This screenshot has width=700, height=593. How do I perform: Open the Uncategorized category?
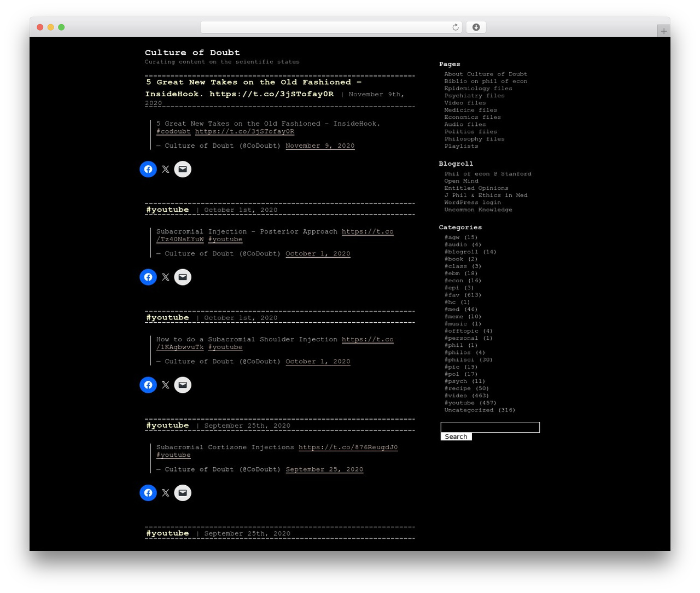point(469,410)
